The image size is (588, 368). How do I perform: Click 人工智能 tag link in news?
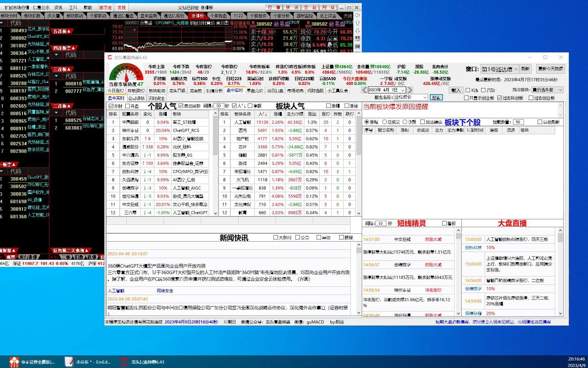[116, 291]
